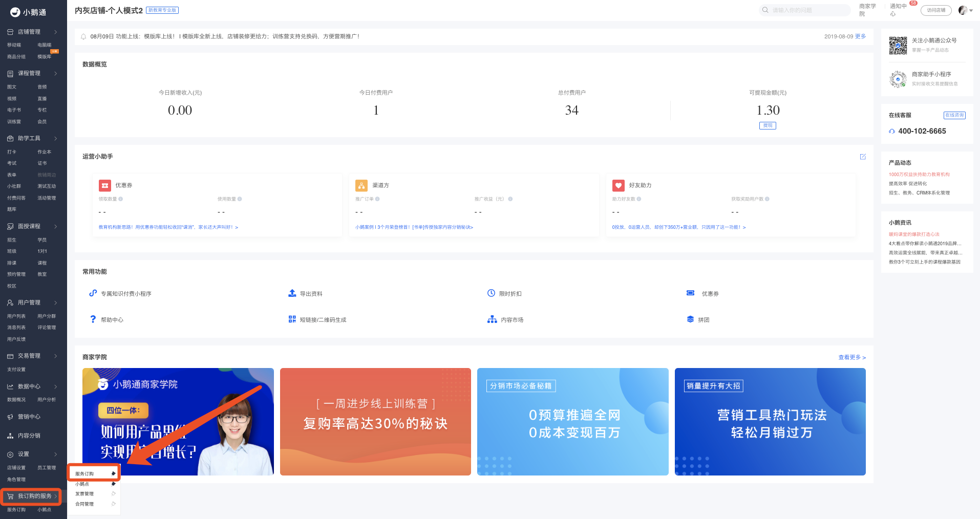Viewport: 980px width, 519px height.
Task: Open 导出资料 via its upload icon
Action: click(292, 293)
